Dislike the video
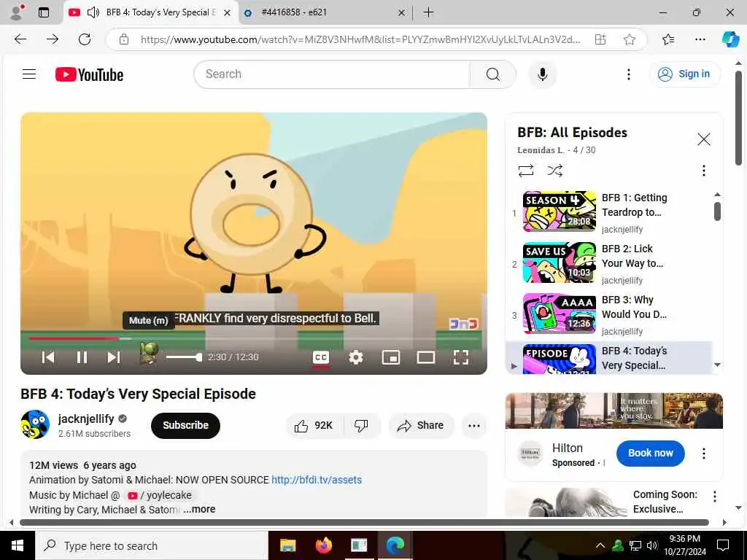The width and height of the screenshot is (747, 560). (x=361, y=426)
